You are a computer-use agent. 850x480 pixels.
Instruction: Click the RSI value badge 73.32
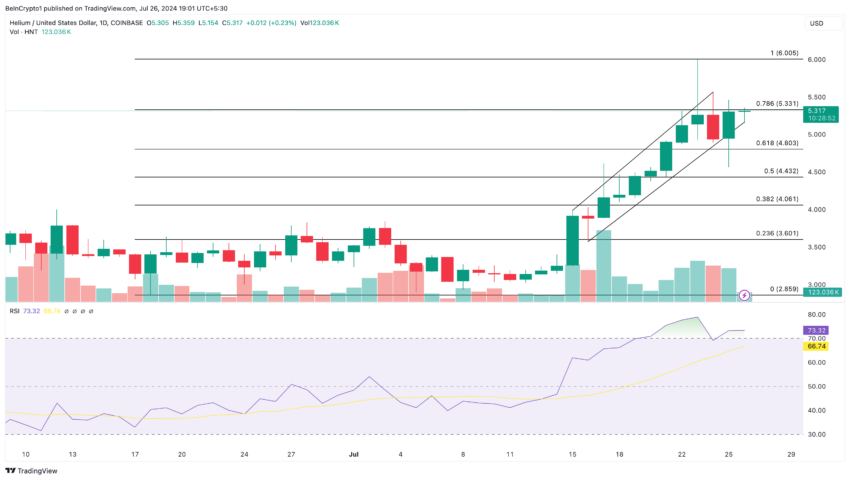pyautogui.click(x=816, y=330)
